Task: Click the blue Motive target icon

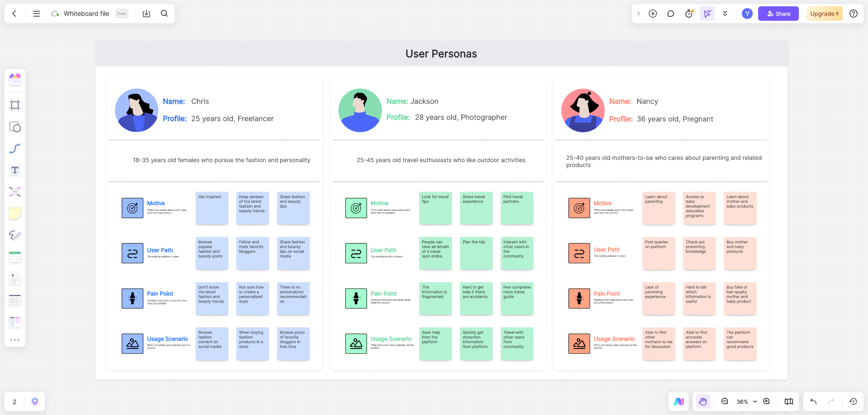Action: coord(132,208)
